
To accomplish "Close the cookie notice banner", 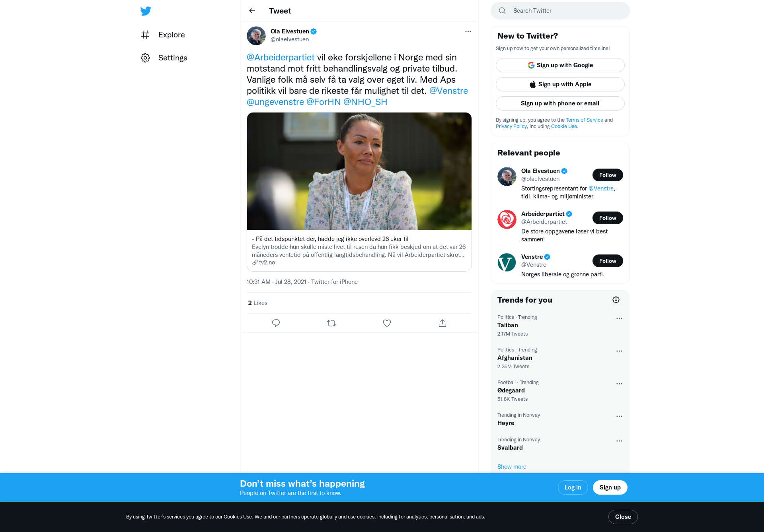I will [x=623, y=517].
